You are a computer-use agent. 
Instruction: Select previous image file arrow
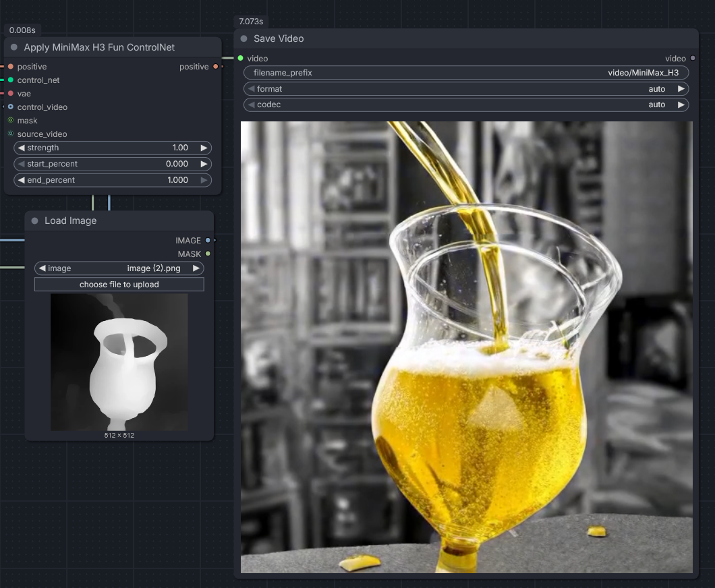(x=42, y=268)
